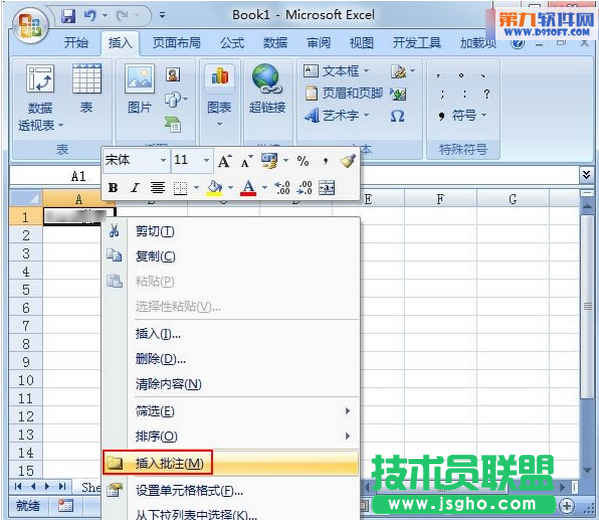The height and width of the screenshot is (520, 599).
Task: Insert a 图片 from file
Action: 139,89
